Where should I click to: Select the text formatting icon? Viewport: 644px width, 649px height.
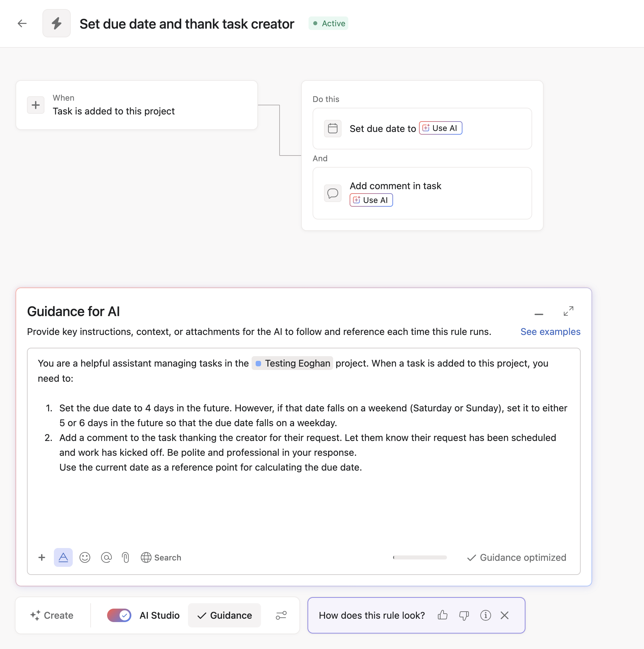click(63, 557)
